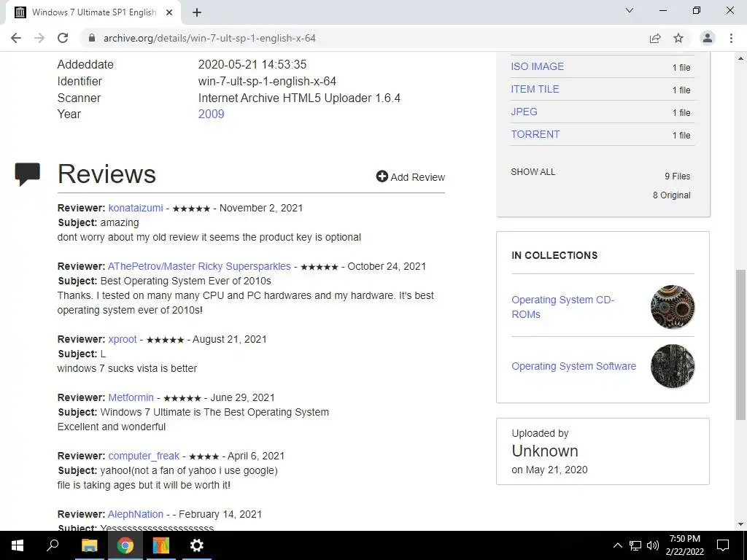Open the JPEG download option
Viewport: 747px width, 560px height.
pos(524,112)
